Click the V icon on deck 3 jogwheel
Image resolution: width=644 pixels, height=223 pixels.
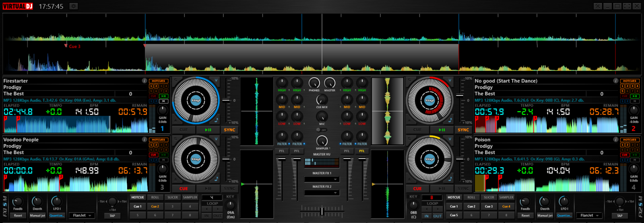tap(216, 139)
